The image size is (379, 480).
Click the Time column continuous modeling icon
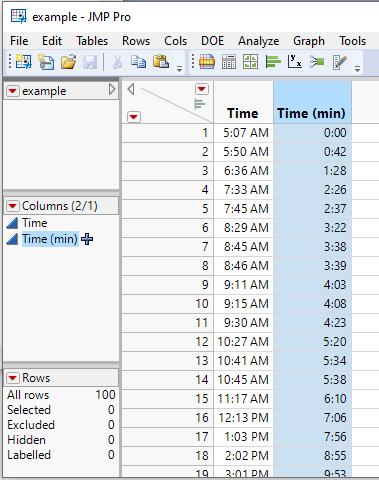coord(12,223)
